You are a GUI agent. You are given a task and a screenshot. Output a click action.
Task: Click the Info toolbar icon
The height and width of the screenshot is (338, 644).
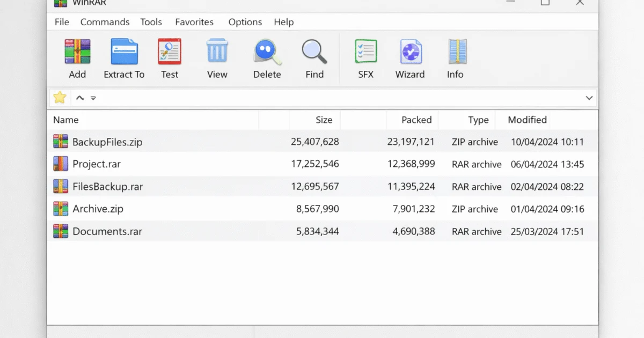point(457,52)
